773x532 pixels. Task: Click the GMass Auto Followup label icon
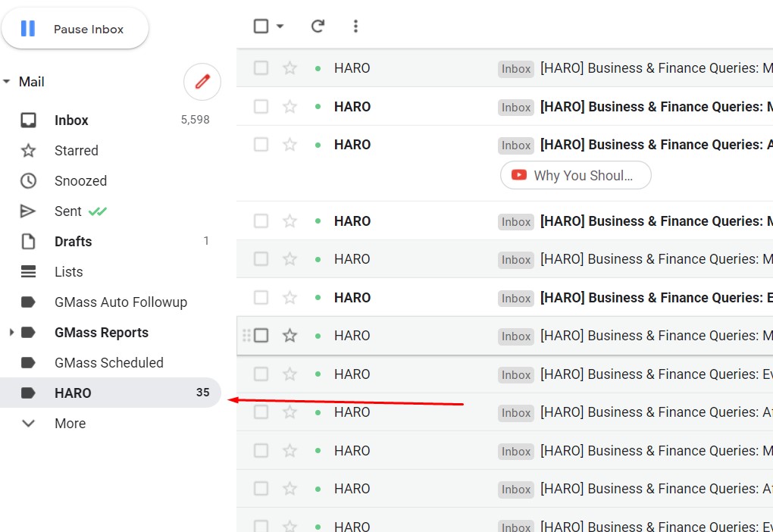click(x=28, y=302)
